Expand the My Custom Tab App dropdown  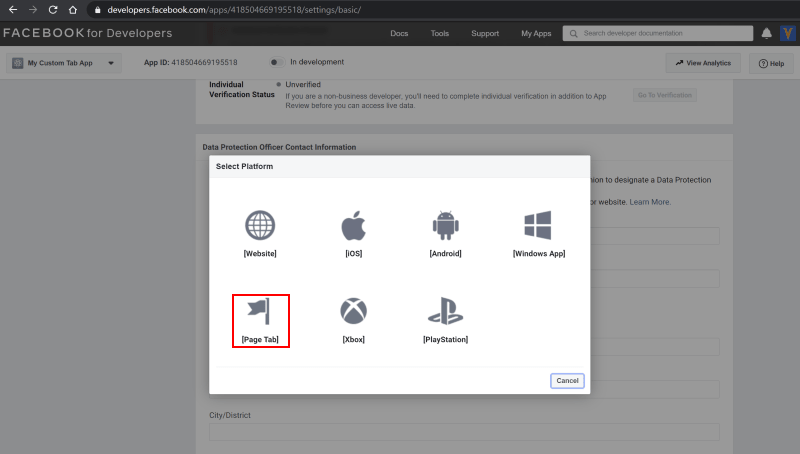point(64,63)
